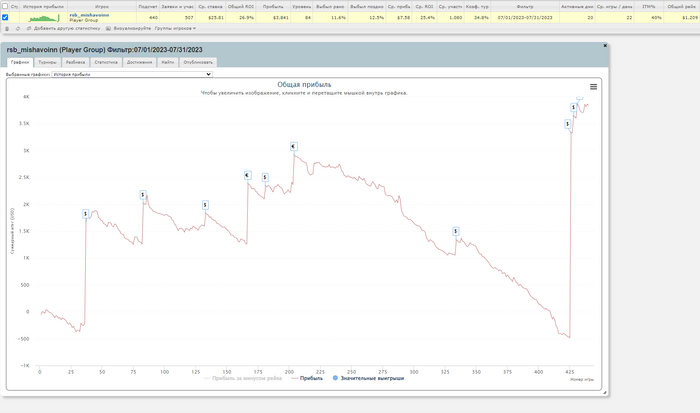
Task: Click the chart resize handle at bottom corner
Action: [605, 392]
